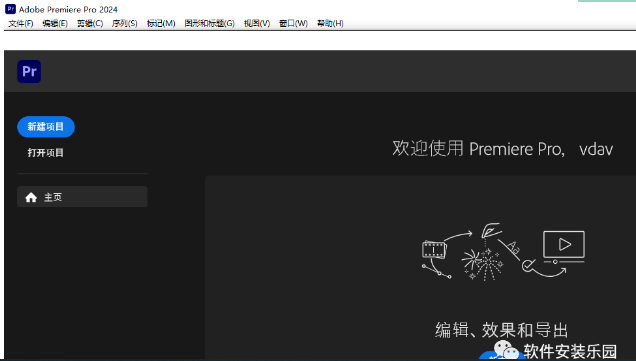The image size is (636, 361).
Task: Open the 编辑(E) menu
Action: (55, 24)
